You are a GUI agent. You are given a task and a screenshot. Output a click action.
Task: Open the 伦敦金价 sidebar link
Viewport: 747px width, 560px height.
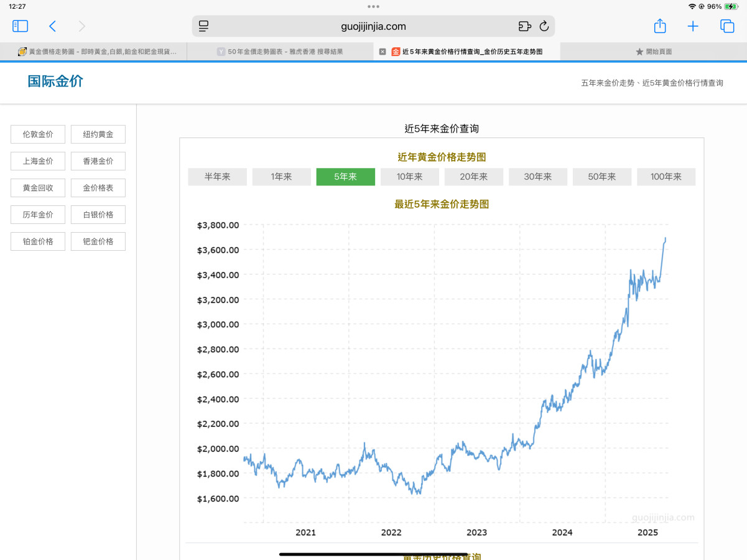[x=38, y=134]
